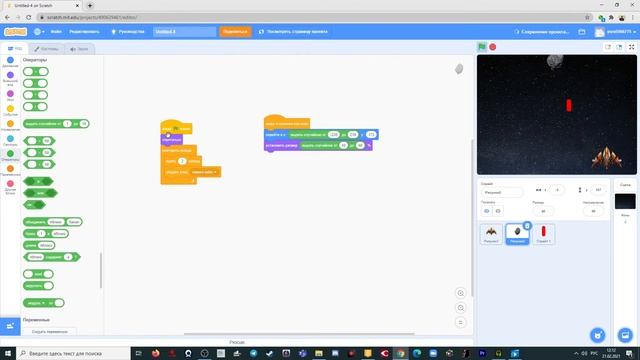Image resolution: width=640 pixels, height=360 pixels.
Task: Set sprite visibility to hidden
Action: (498, 211)
